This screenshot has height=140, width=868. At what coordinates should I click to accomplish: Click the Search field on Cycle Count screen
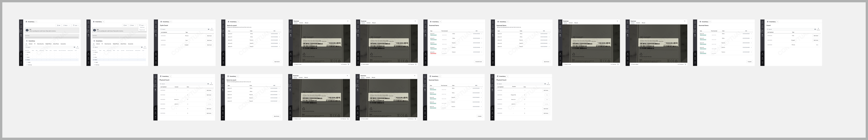coord(185,29)
